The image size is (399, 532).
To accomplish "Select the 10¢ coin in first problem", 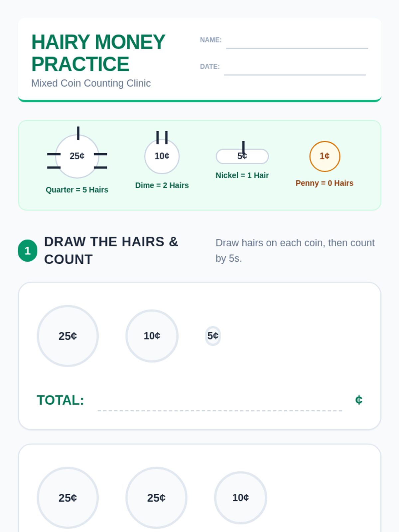I will [x=152, y=336].
